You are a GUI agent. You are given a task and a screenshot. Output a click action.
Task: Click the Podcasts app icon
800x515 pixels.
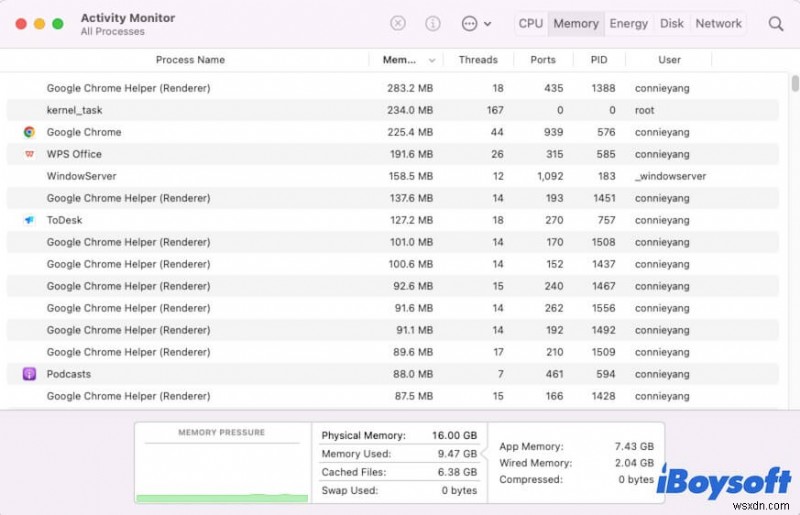(29, 374)
